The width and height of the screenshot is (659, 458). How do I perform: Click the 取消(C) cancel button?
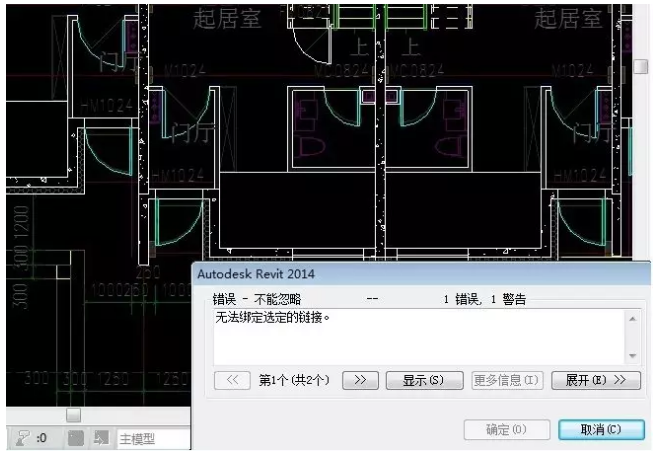click(600, 429)
